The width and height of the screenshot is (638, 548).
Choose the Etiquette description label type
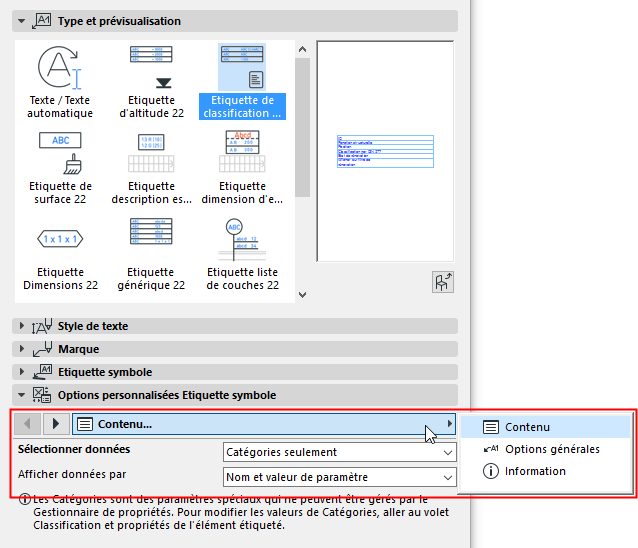pos(151,168)
